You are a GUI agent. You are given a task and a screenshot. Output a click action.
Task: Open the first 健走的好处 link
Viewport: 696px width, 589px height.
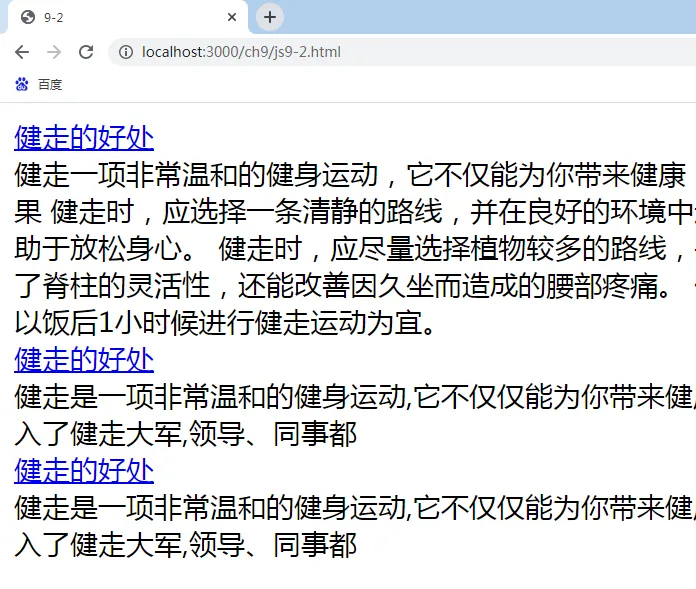coord(84,138)
